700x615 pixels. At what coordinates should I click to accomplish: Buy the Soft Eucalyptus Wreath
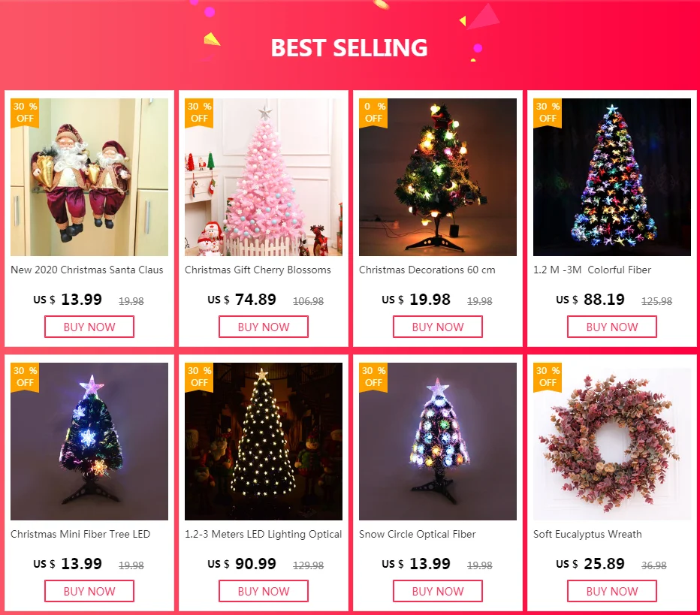611,591
